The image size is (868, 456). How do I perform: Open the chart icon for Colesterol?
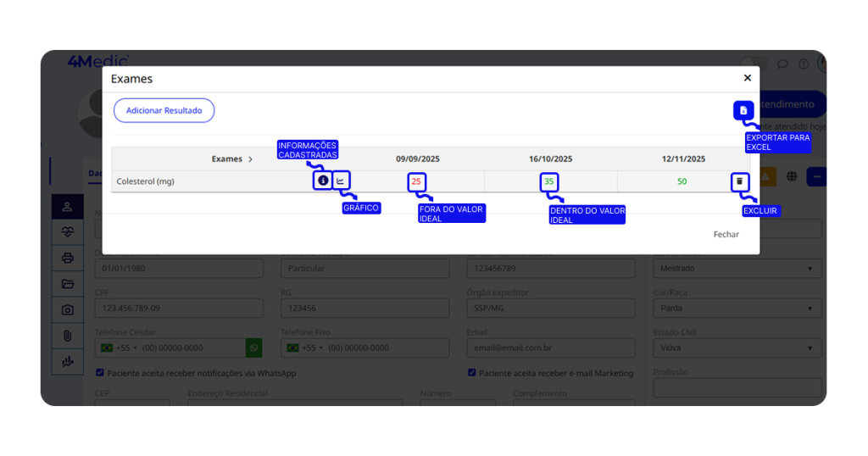pos(341,181)
